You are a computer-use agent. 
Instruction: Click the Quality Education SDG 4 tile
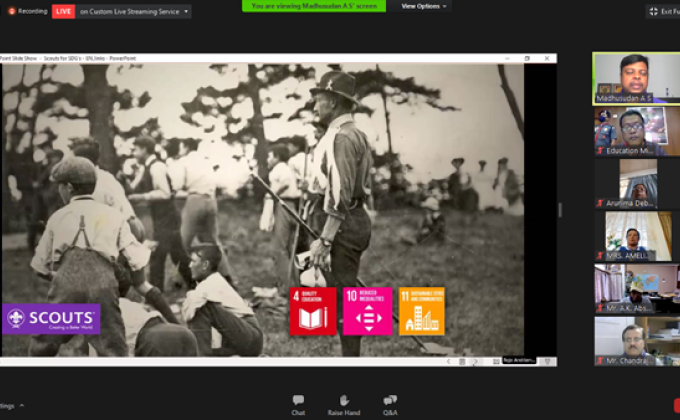[x=313, y=311]
